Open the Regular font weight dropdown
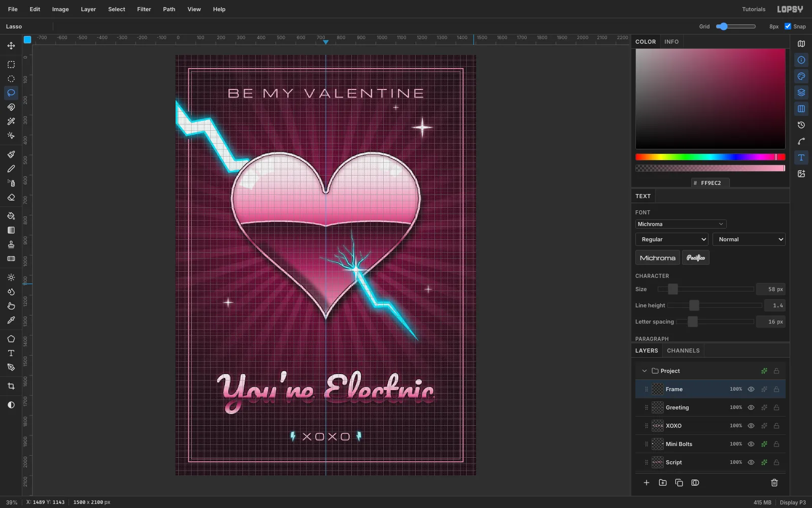 click(672, 239)
